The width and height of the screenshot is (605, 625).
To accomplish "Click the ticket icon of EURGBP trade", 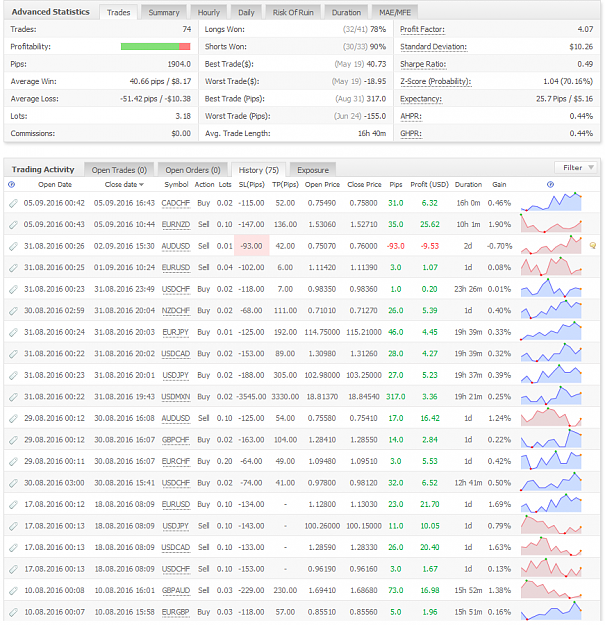I will pyautogui.click(x=13, y=612).
